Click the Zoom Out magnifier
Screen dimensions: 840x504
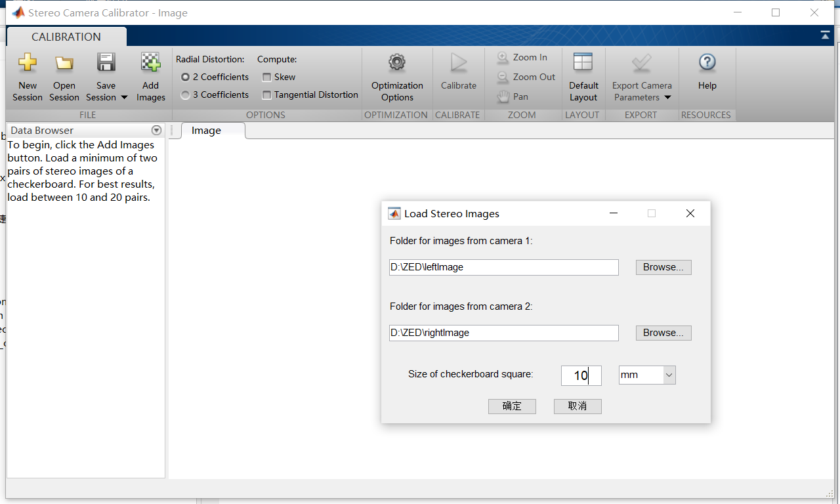(x=503, y=77)
